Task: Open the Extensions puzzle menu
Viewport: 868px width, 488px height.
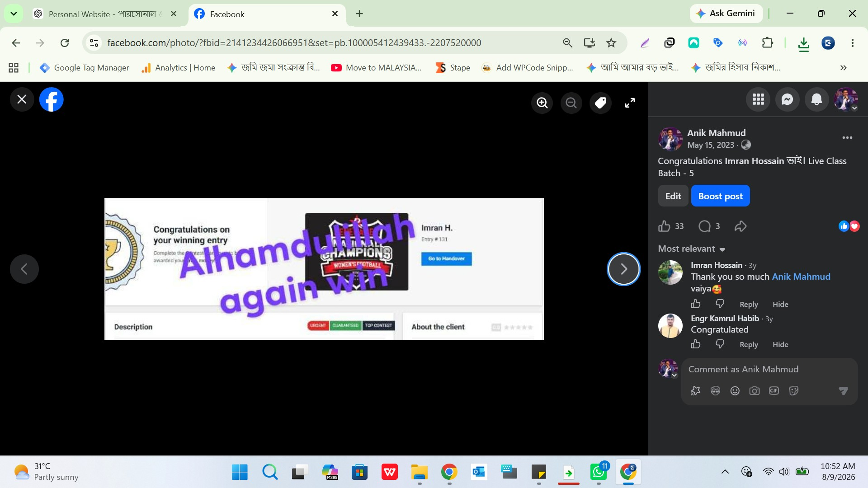Action: point(767,43)
